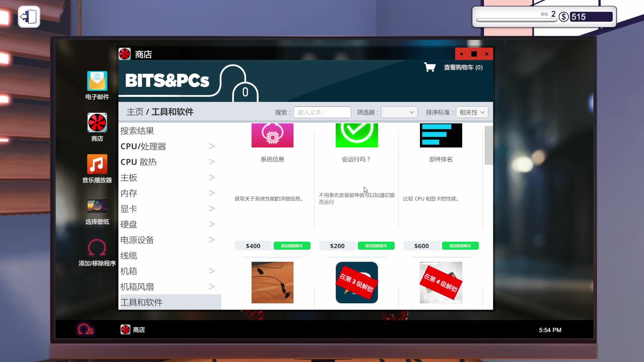Click the product list vertical scrollbar
The width and height of the screenshot is (644, 362).
pos(489,145)
